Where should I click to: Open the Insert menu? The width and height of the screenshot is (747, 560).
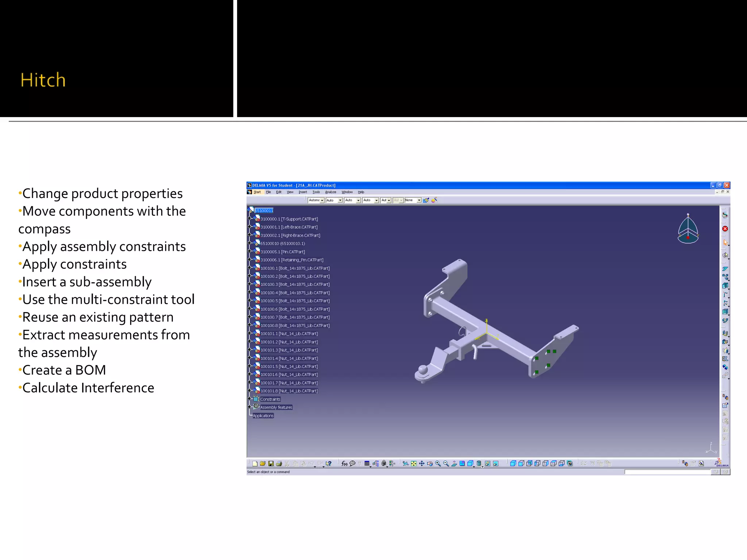[303, 192]
